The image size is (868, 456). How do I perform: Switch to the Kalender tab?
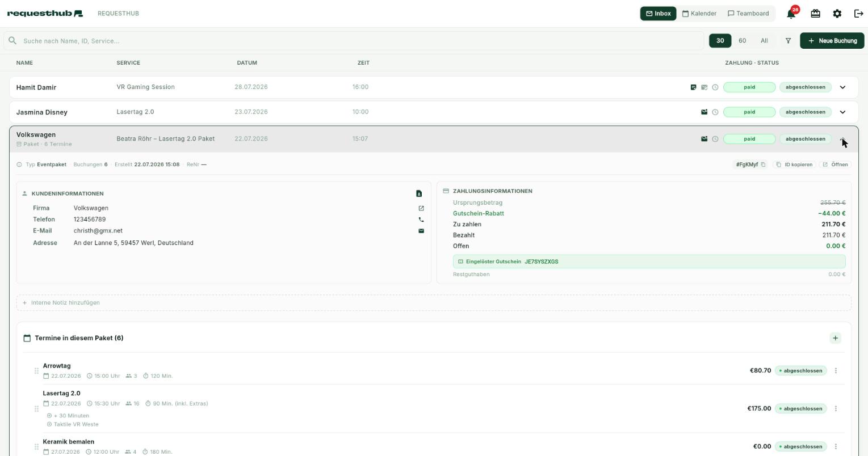[x=699, y=14]
